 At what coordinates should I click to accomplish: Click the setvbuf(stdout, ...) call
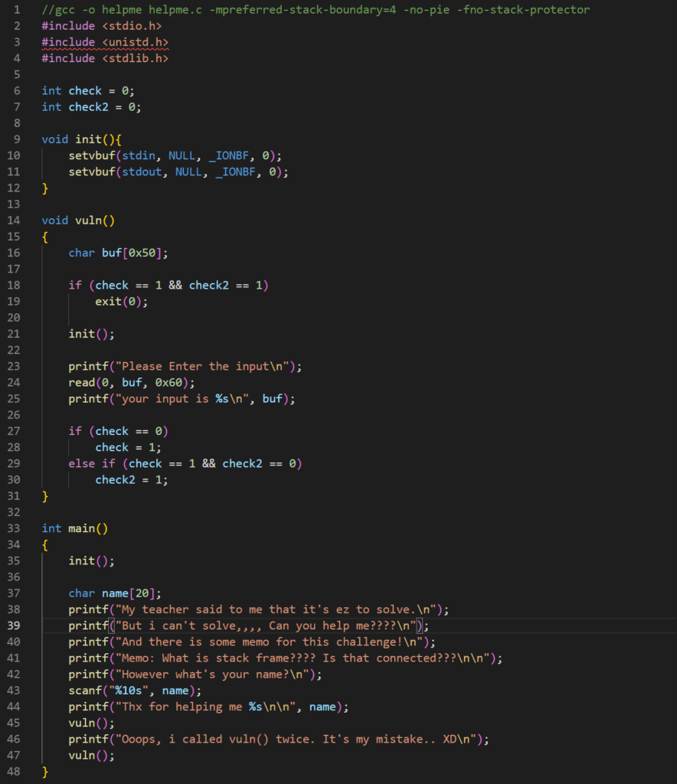178,171
